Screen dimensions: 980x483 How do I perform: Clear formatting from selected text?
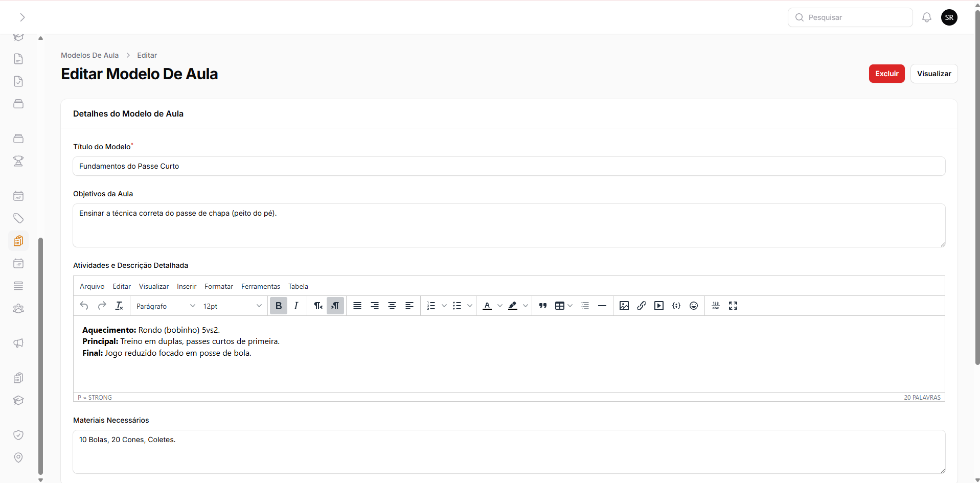(119, 306)
